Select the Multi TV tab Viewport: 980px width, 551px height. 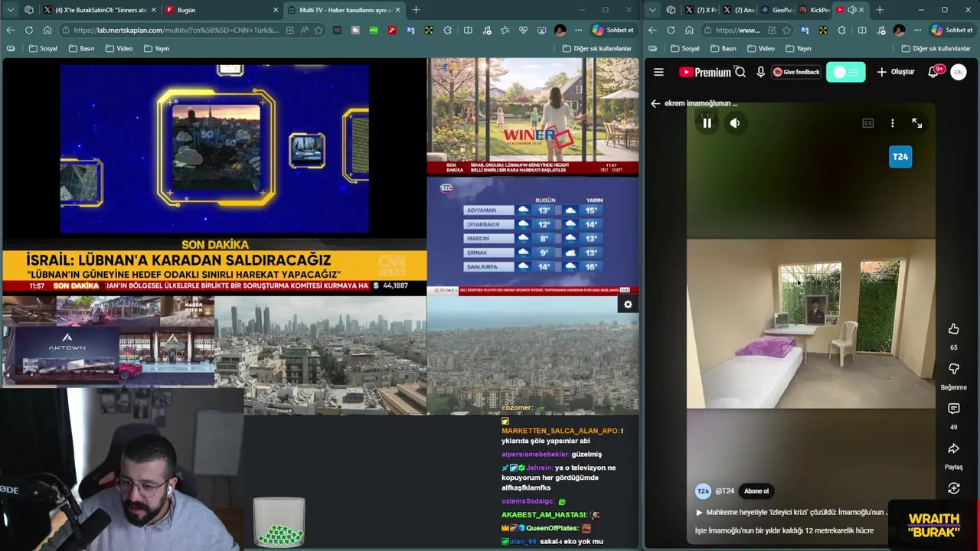[343, 10]
